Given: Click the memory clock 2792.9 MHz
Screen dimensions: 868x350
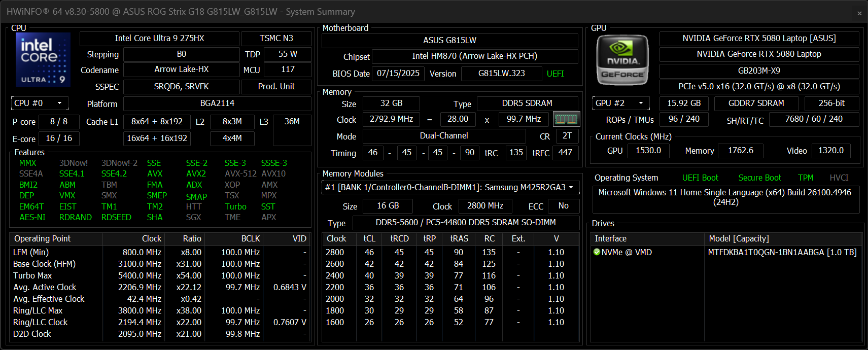Looking at the screenshot, I should tap(391, 119).
